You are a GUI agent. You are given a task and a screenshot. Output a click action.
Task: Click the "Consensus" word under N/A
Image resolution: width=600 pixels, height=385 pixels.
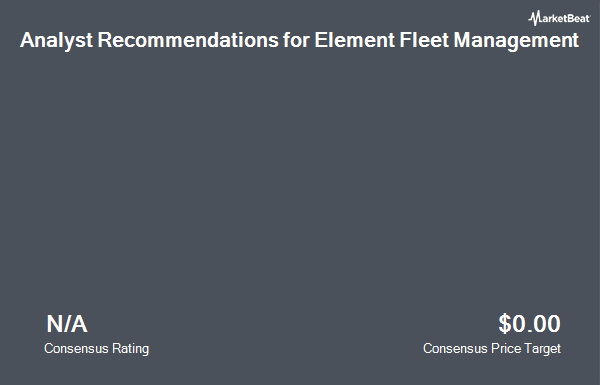(x=76, y=348)
